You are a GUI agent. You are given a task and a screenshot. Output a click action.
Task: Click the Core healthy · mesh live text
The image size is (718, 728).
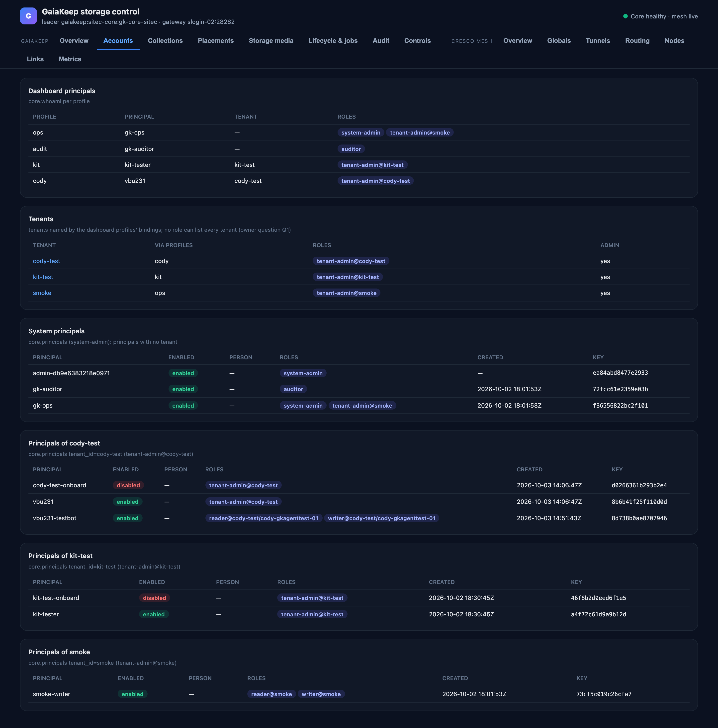[x=664, y=16]
